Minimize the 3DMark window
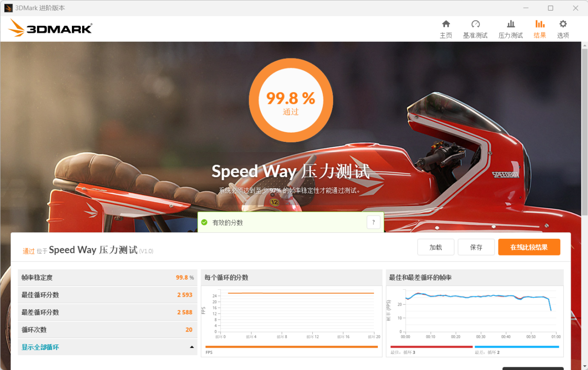 coord(526,8)
